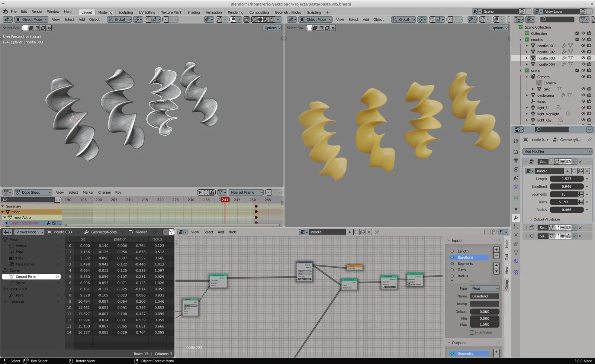595x364 pixels.
Task: Open the Type dropdown showing Float
Action: tap(484, 288)
